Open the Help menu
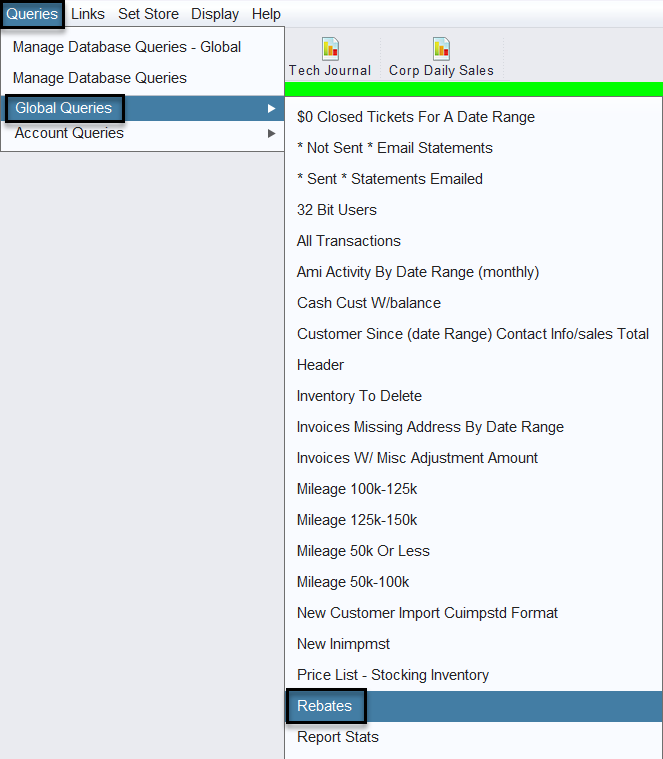The height and width of the screenshot is (759, 663). pos(266,14)
